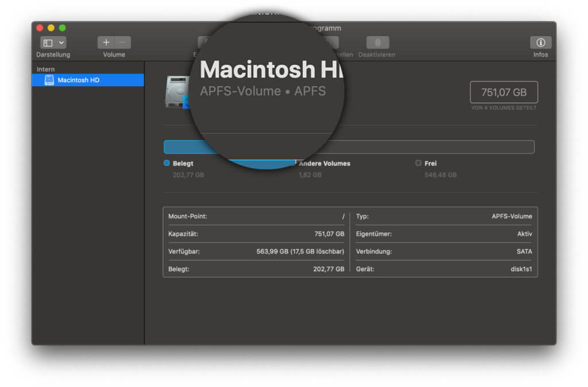Viewport: 588px width, 387px height.
Task: Click the sidebar Darstellung view icon
Action: (48, 42)
